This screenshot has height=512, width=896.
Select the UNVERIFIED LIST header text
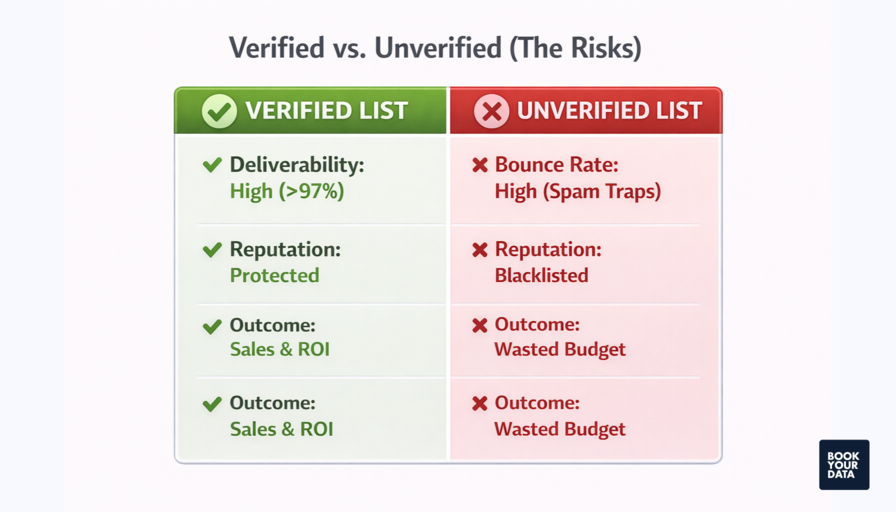pyautogui.click(x=609, y=111)
